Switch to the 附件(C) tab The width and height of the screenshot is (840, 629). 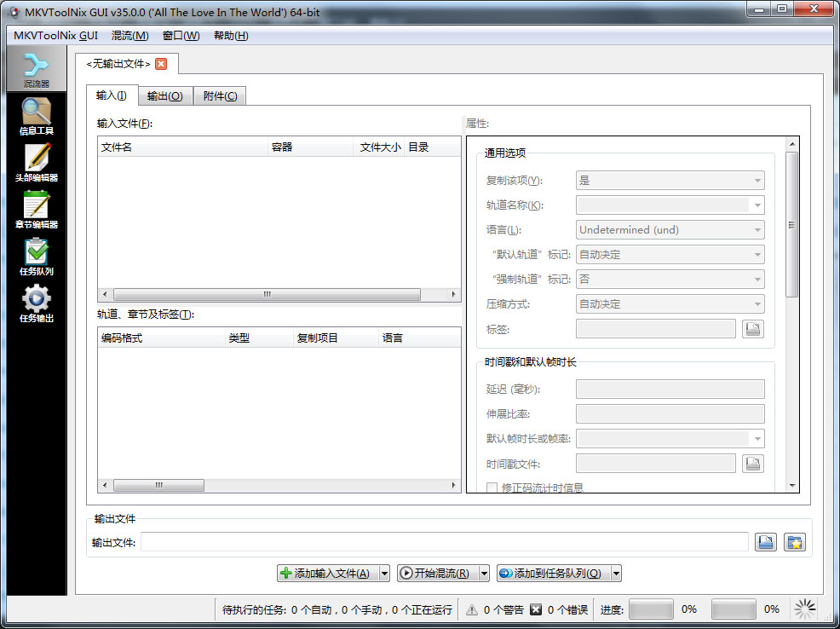[x=219, y=96]
